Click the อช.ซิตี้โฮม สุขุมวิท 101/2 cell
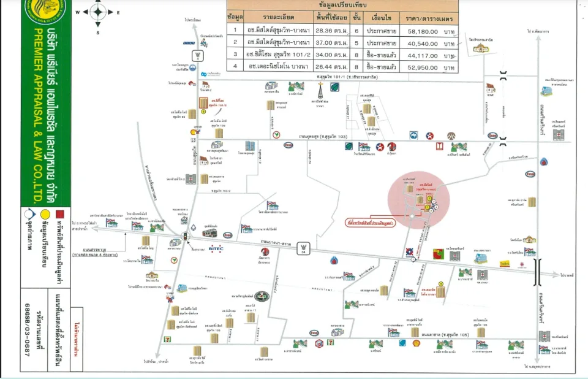This screenshot has height=379, width=588. 278,55
